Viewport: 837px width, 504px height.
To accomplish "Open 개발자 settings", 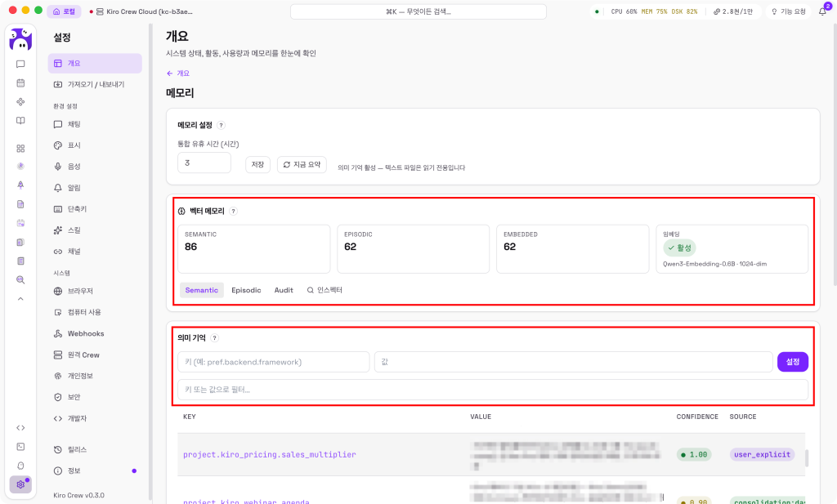I will click(x=95, y=418).
